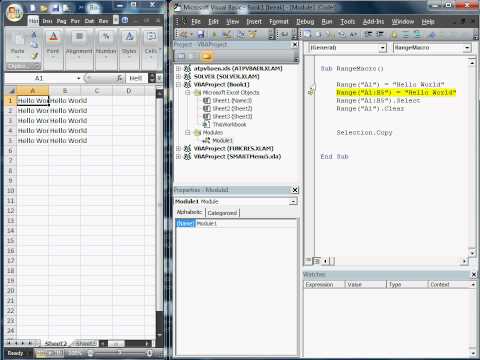Click column B header in Excel

[x=65, y=91]
